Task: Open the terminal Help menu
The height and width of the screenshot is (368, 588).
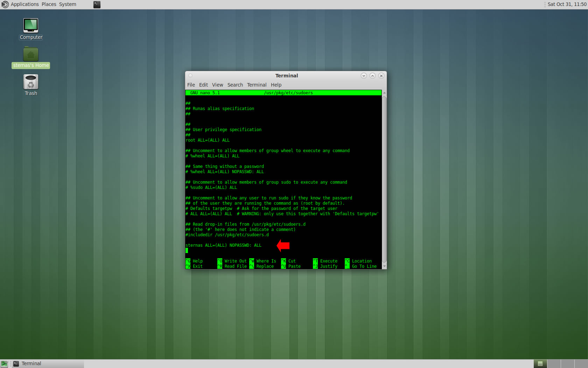Action: click(x=276, y=85)
